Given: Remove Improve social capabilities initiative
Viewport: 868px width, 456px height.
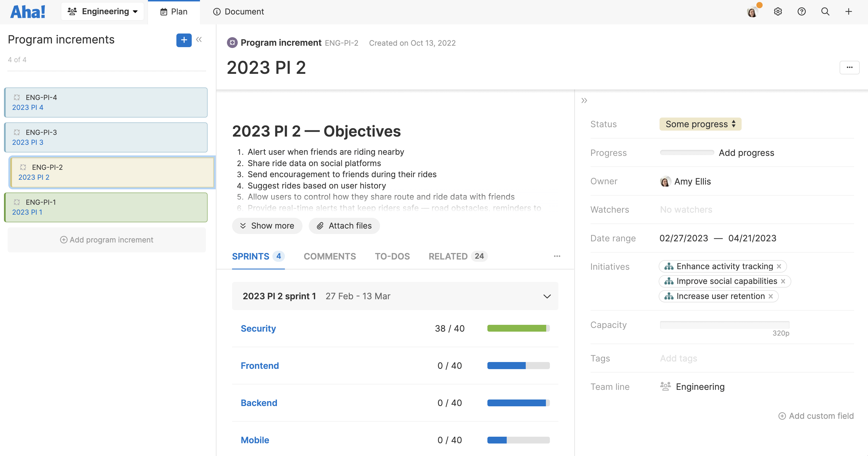Looking at the screenshot, I should [783, 281].
